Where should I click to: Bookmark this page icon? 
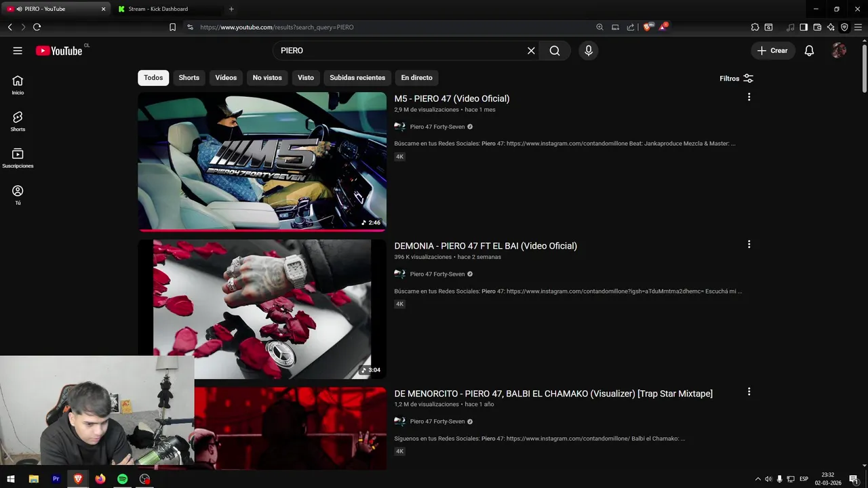pos(172,27)
